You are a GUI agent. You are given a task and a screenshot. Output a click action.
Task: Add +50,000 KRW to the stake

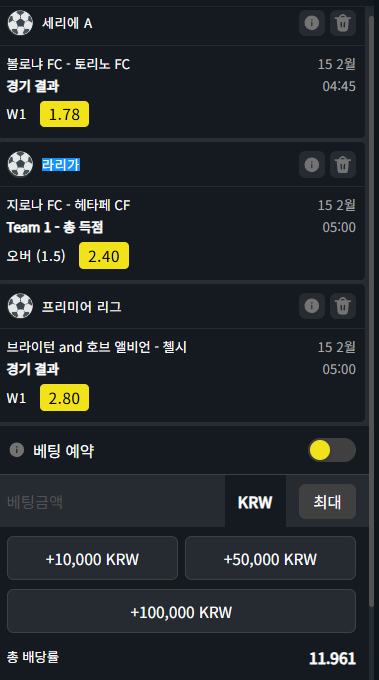pos(271,558)
